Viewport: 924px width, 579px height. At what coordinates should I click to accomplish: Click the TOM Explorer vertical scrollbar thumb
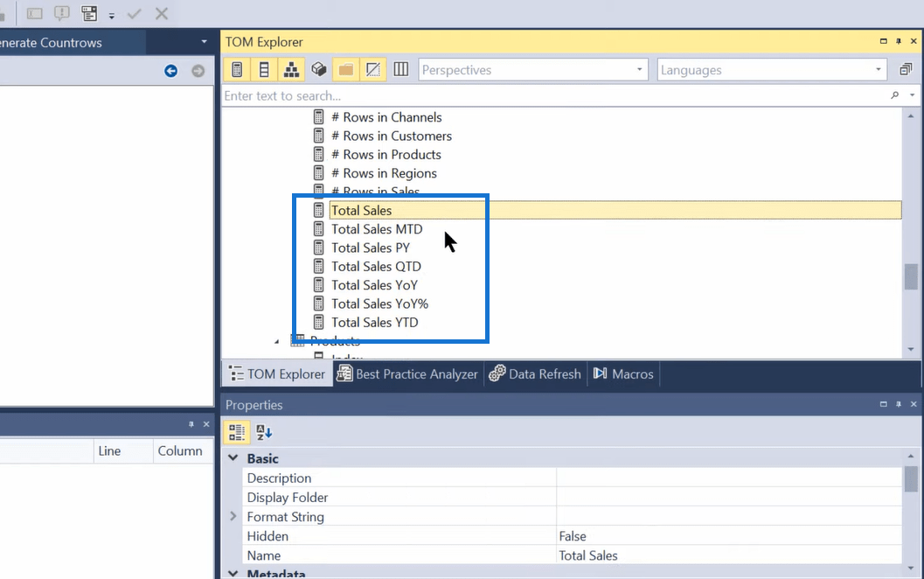(x=911, y=277)
